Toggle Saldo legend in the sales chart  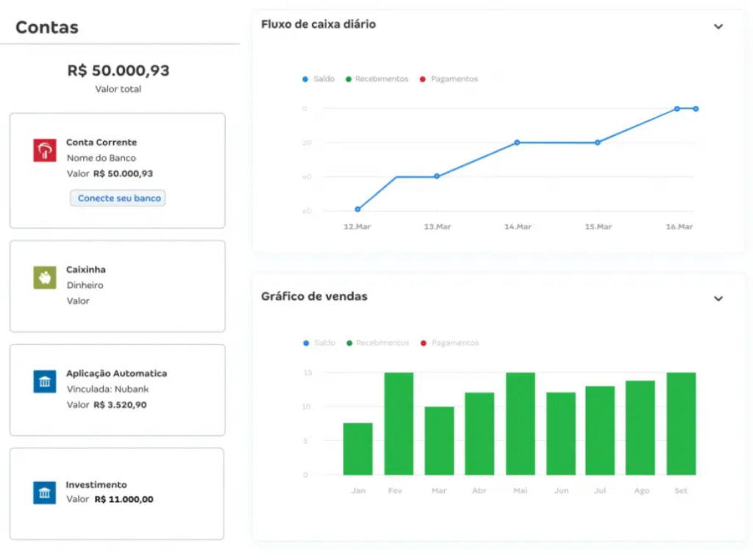click(319, 342)
